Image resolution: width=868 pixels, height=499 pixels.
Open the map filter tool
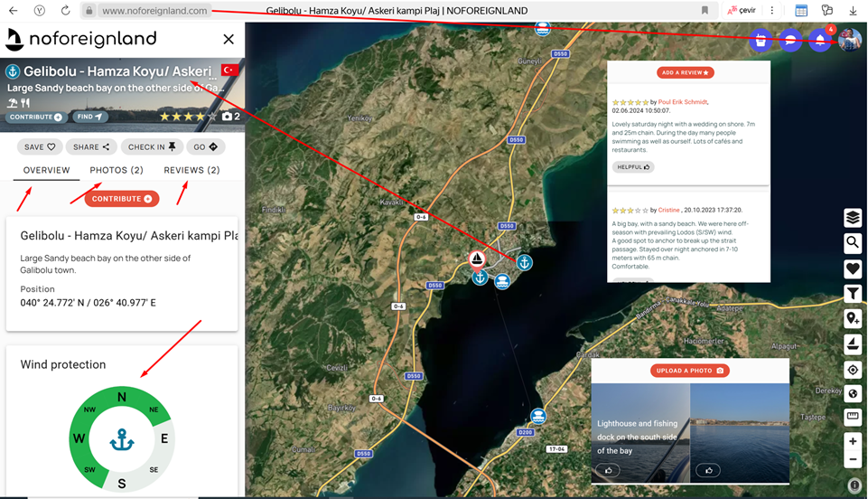[x=853, y=293]
